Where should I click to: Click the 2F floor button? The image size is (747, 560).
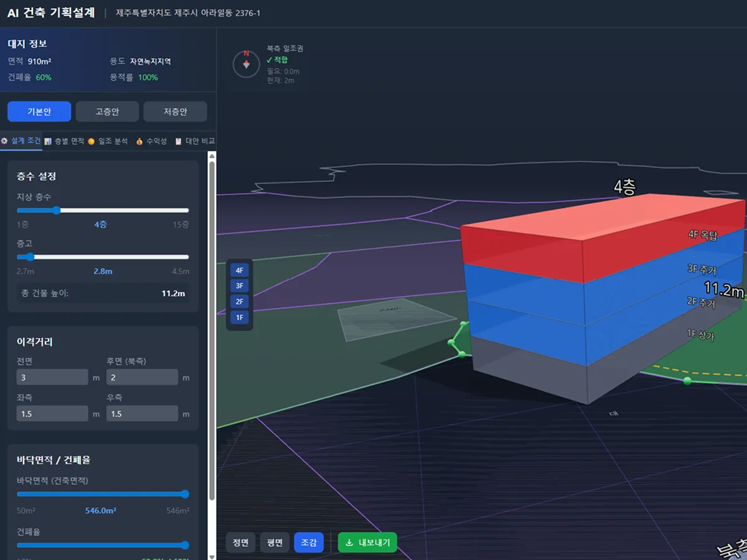pos(240,302)
